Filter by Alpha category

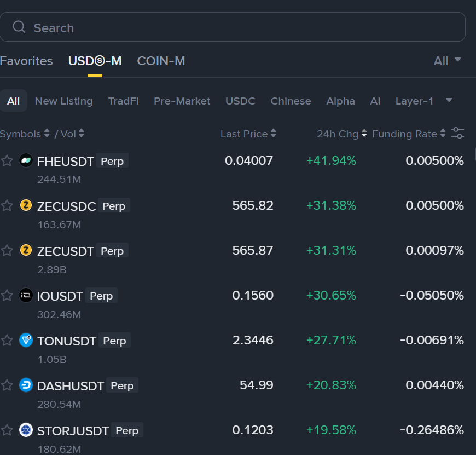click(340, 101)
